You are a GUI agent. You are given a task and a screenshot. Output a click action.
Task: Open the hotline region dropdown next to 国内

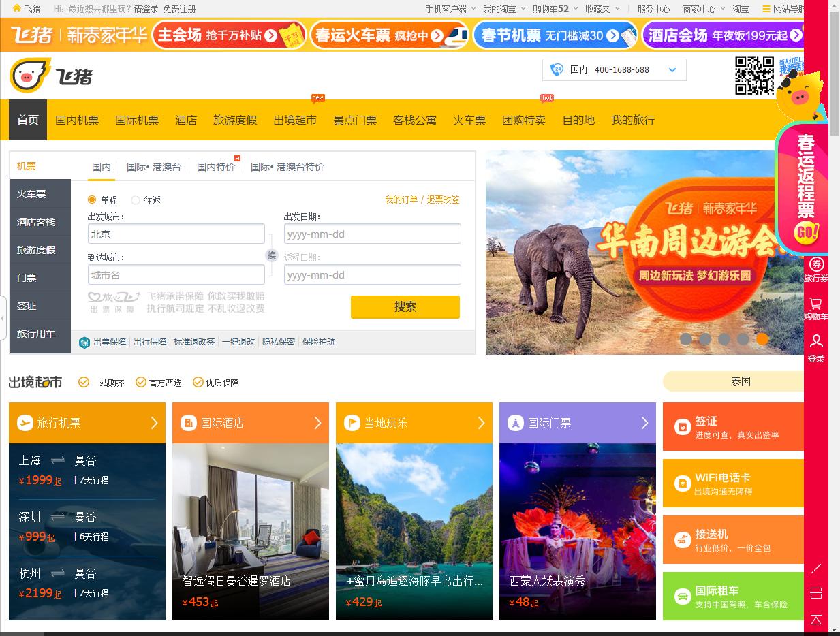pos(671,70)
